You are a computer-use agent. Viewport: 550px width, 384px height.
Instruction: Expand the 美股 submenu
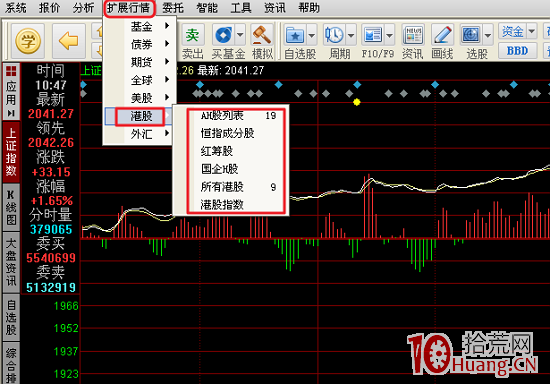click(139, 98)
